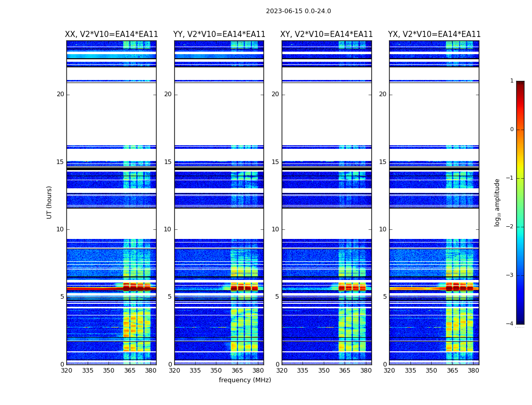The height and width of the screenshot is (405, 532).
Task: Click the 365 MHz tick on XX panel
Action: coord(130,371)
